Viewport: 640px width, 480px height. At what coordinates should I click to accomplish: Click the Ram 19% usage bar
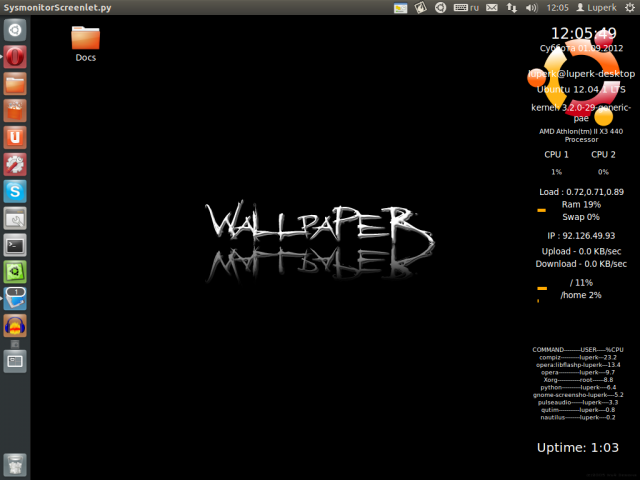click(541, 211)
